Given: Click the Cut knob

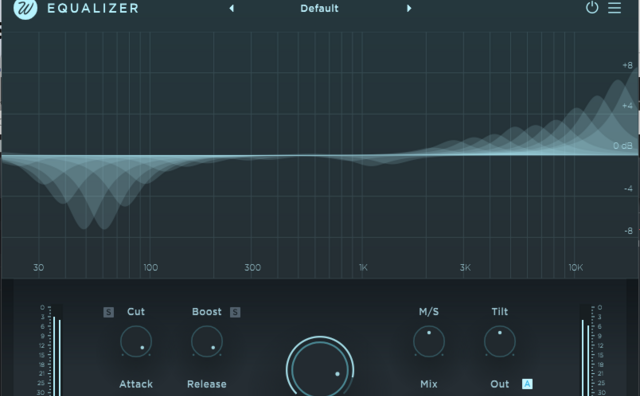Looking at the screenshot, I should coord(136,341).
